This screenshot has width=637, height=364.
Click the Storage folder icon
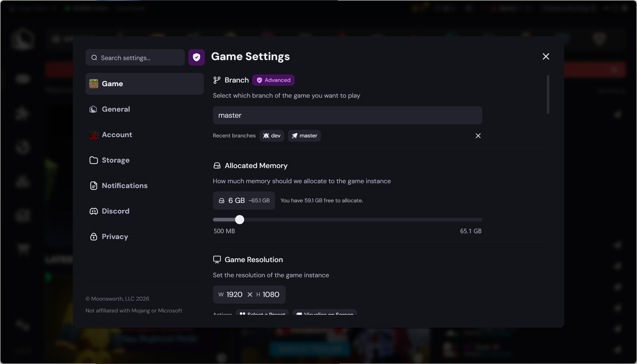[94, 160]
